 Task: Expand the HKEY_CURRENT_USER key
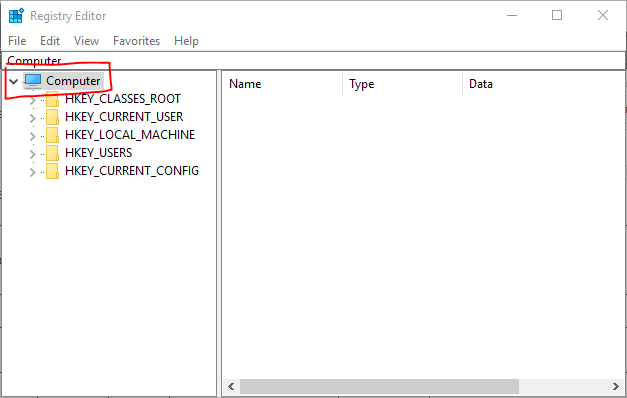click(32, 118)
